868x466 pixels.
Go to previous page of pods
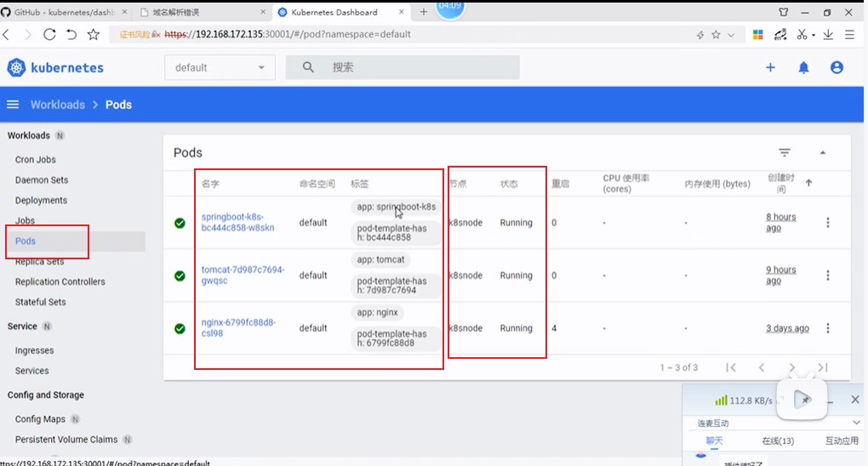tap(761, 367)
